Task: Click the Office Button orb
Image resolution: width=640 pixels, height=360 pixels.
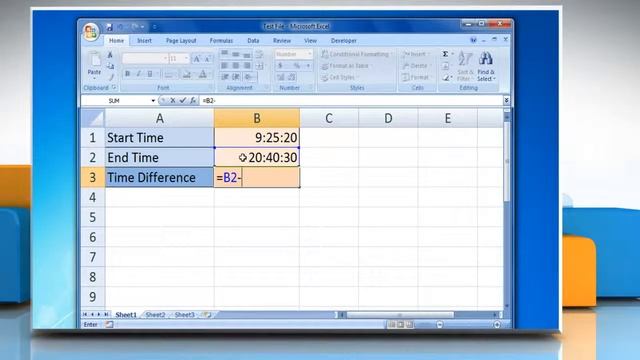Action: tap(91, 31)
